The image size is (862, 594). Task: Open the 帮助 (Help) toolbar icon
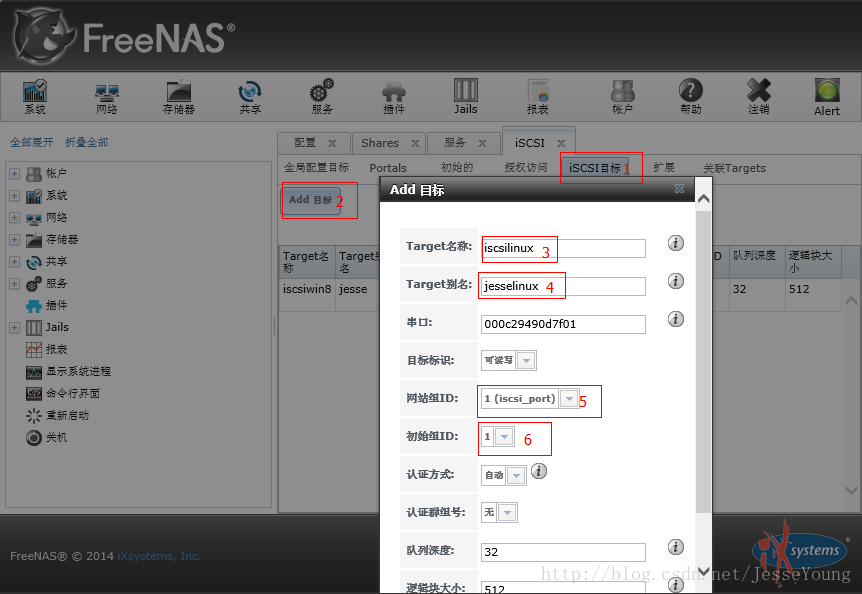click(x=691, y=97)
